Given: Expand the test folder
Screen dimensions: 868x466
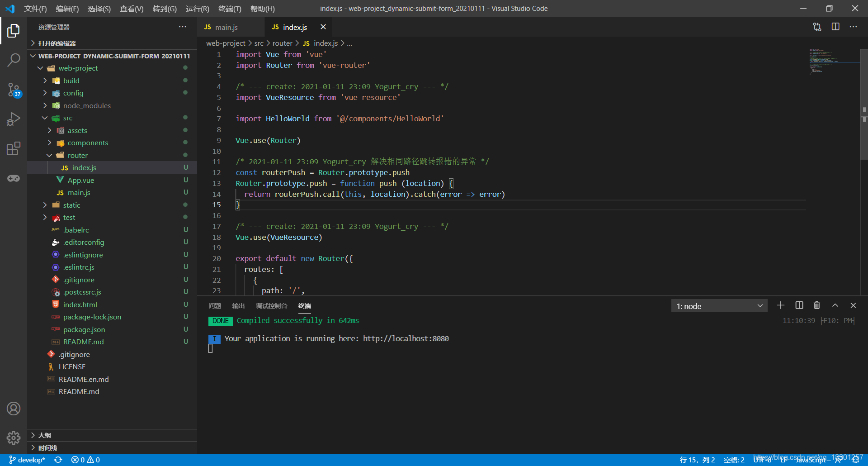Looking at the screenshot, I should tap(112, 218).
